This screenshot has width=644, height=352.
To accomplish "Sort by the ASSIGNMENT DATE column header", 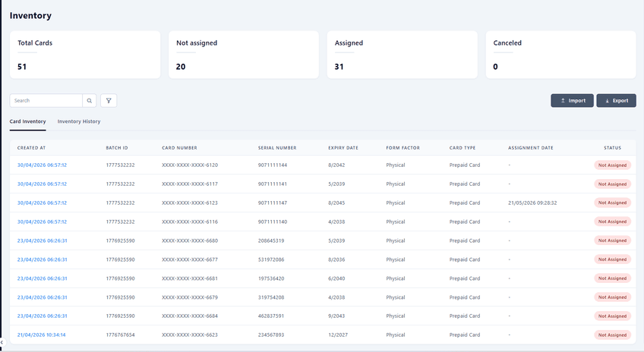I will (x=531, y=148).
